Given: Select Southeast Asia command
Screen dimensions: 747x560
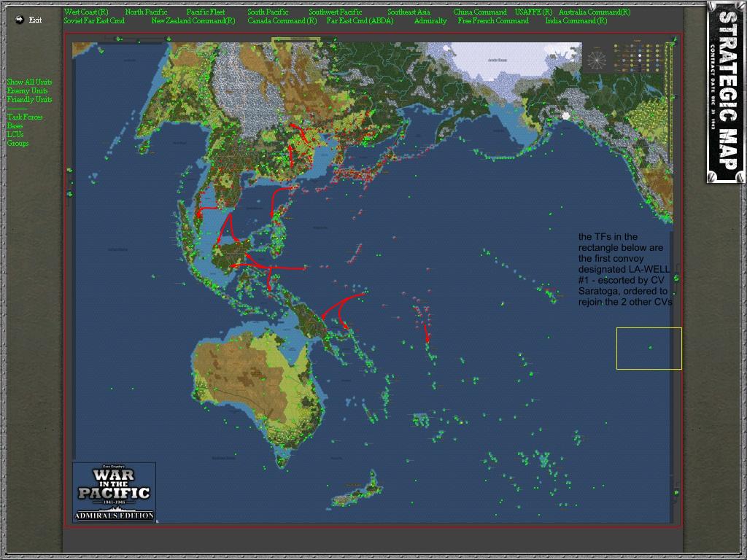Looking at the screenshot, I should [x=409, y=12].
